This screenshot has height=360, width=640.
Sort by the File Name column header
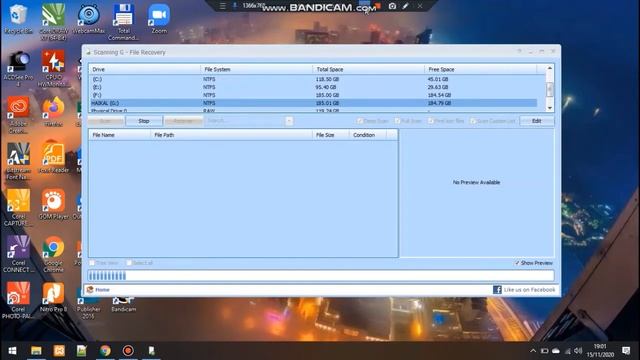pos(120,135)
